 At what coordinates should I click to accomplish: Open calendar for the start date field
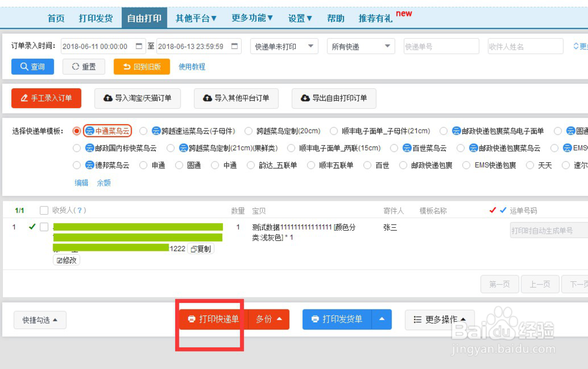coord(139,46)
